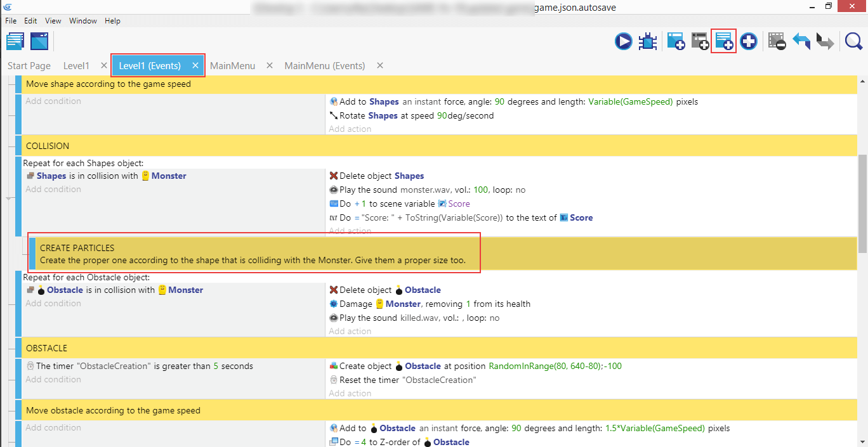The height and width of the screenshot is (447, 868).
Task: Add a comment using the toolbar icon
Action: pyautogui.click(x=723, y=42)
